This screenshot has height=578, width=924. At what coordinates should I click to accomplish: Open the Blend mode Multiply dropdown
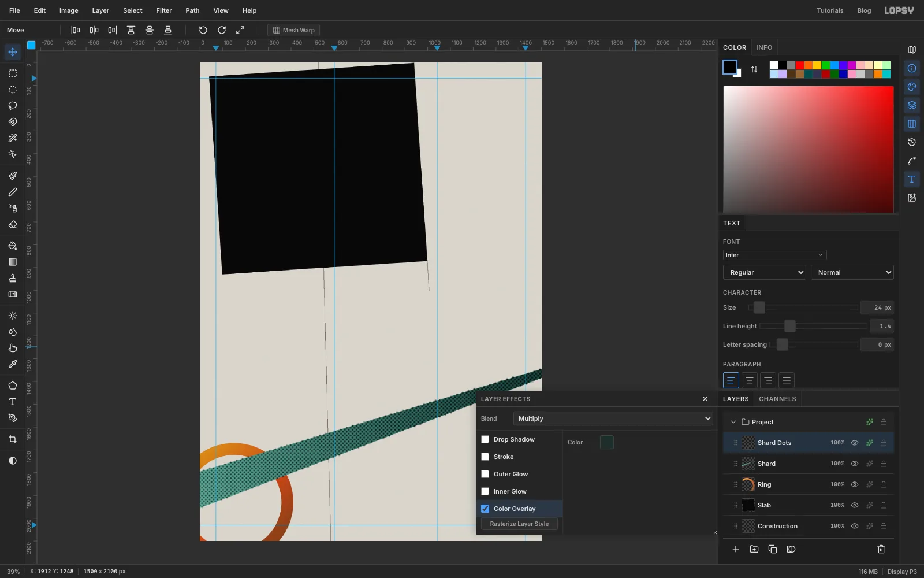tap(613, 418)
